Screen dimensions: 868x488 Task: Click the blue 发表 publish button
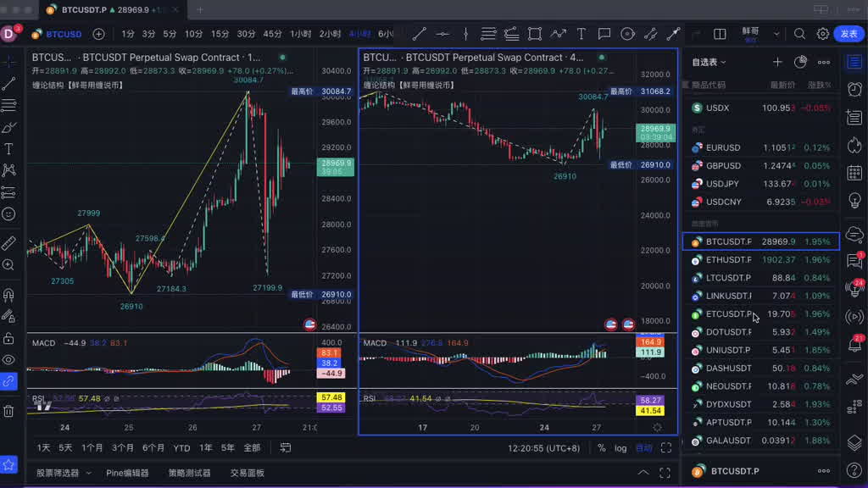click(849, 34)
